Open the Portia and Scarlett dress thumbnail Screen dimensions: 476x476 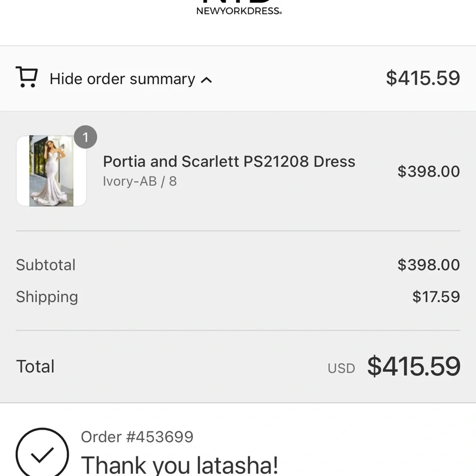(x=51, y=171)
